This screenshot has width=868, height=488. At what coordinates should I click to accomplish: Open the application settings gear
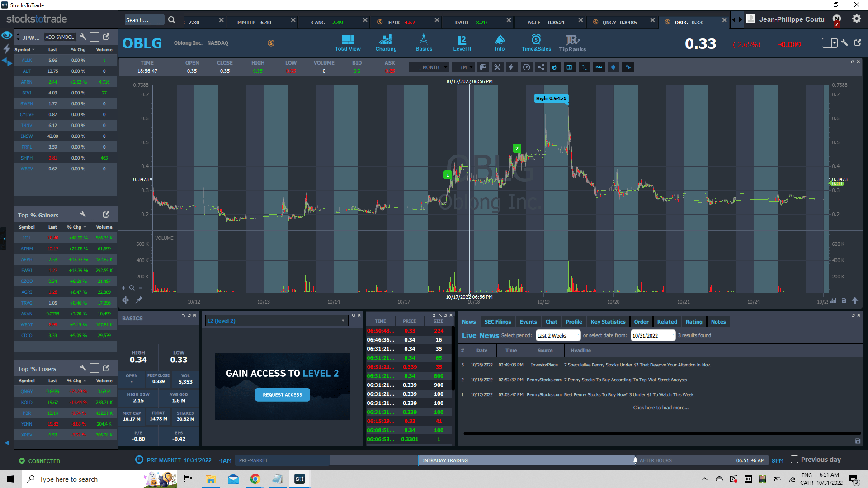[x=856, y=19]
